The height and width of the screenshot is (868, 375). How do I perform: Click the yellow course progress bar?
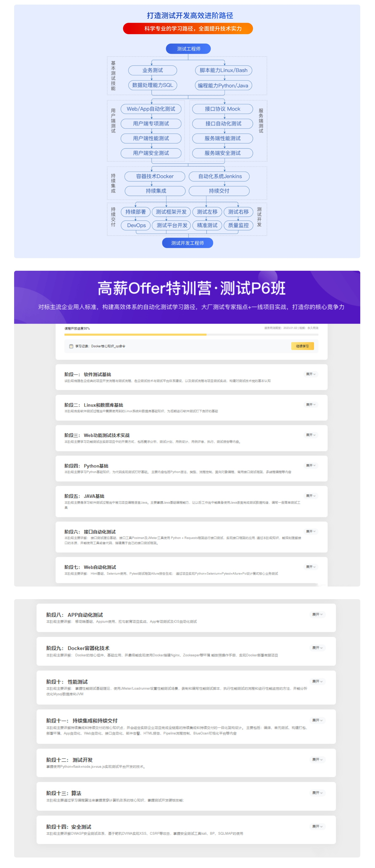tap(135, 335)
